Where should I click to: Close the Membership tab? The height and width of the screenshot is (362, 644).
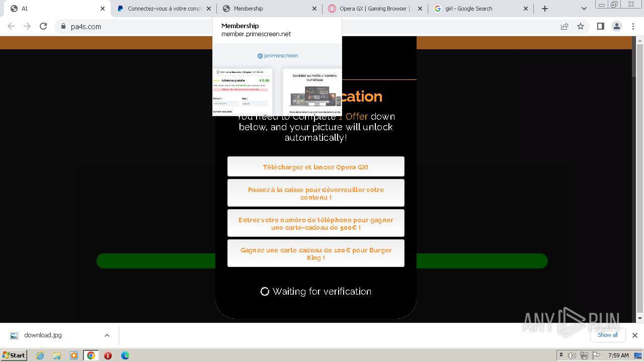point(314,9)
